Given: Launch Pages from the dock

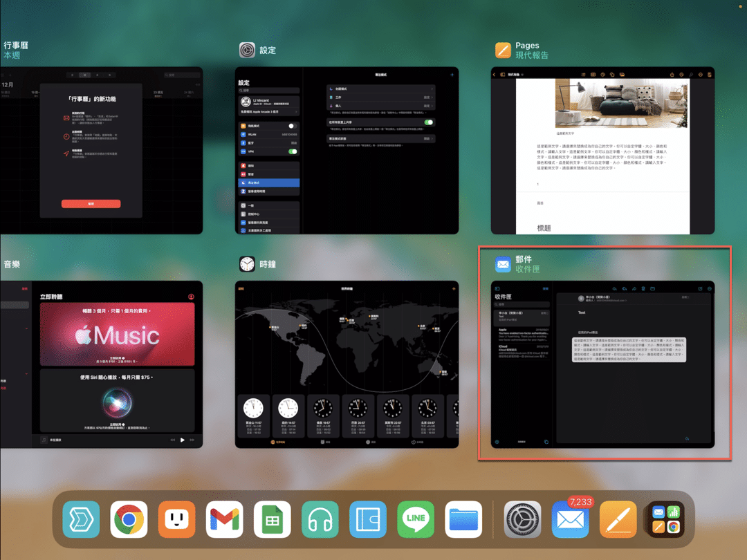Looking at the screenshot, I should tap(618, 519).
